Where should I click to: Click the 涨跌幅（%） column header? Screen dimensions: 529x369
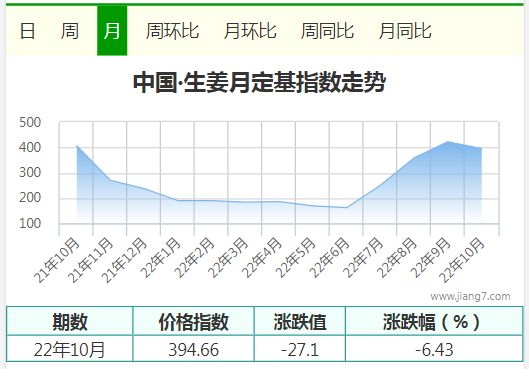(434, 321)
